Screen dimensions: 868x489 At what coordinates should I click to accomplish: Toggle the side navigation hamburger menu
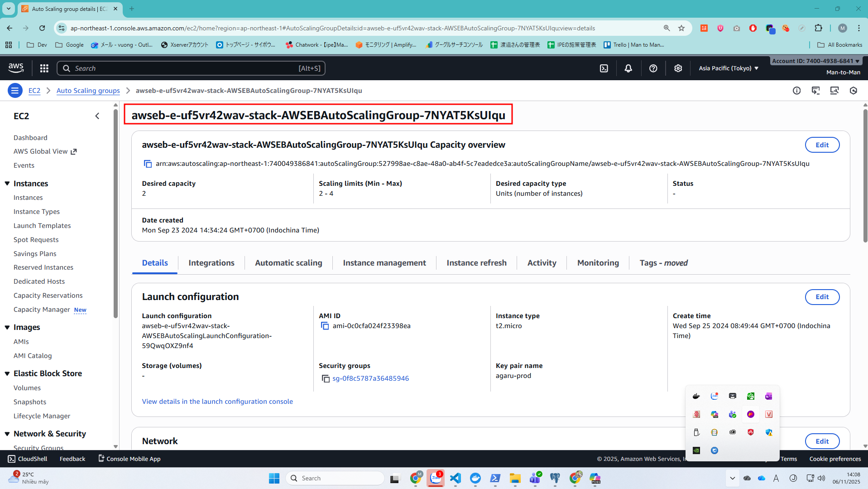click(15, 91)
